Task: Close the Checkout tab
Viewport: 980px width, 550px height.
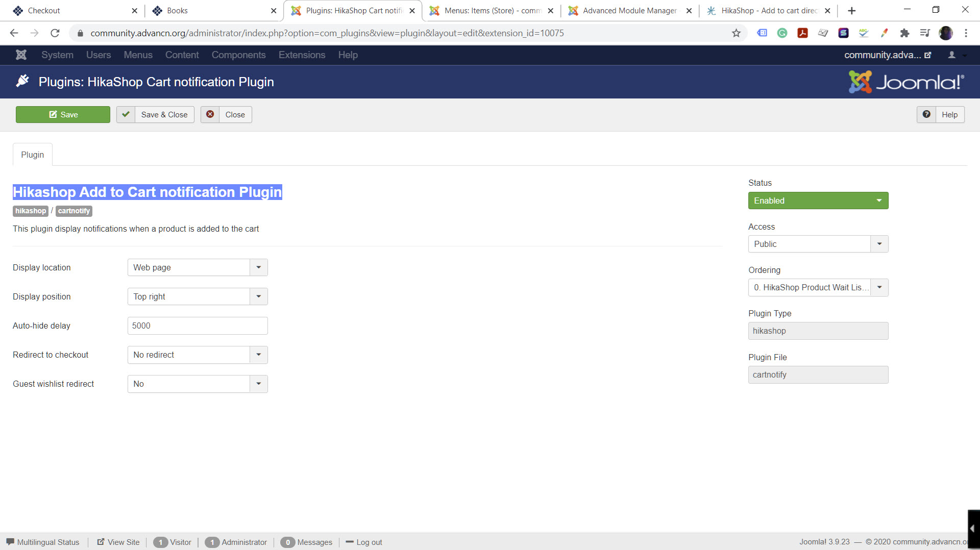Action: pos(134,11)
